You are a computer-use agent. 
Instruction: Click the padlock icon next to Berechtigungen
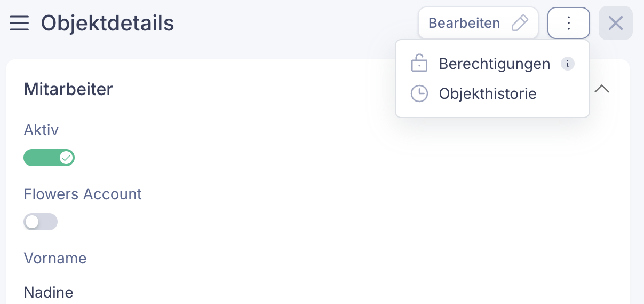click(x=419, y=64)
